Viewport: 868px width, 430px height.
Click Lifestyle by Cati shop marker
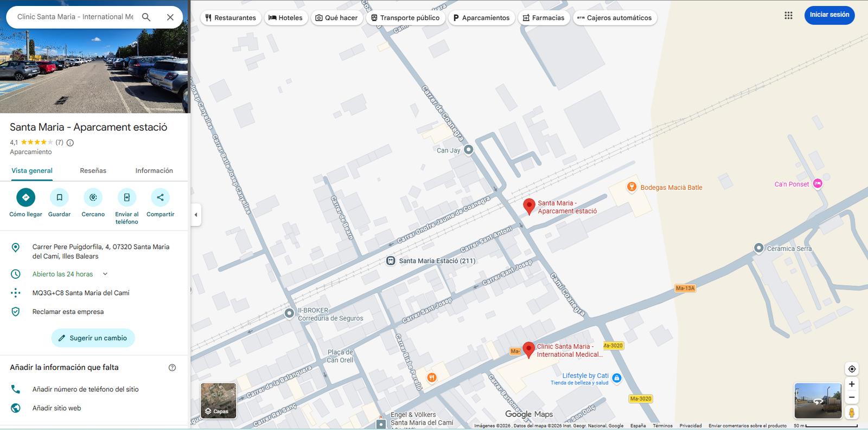(x=616, y=378)
